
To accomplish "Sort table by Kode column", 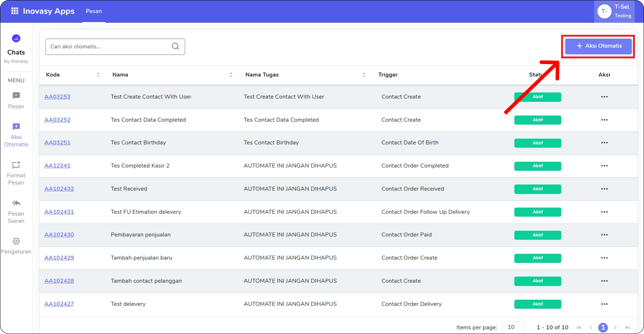I will coord(98,75).
